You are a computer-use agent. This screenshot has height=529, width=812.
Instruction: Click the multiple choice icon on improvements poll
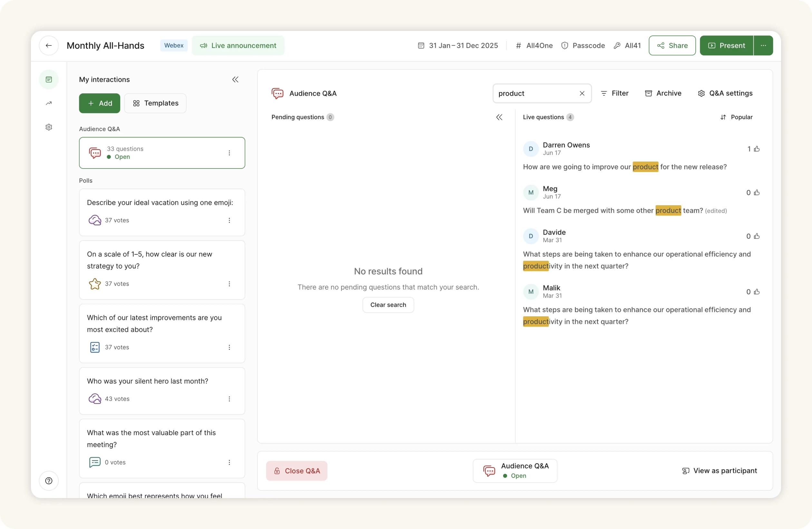(95, 347)
